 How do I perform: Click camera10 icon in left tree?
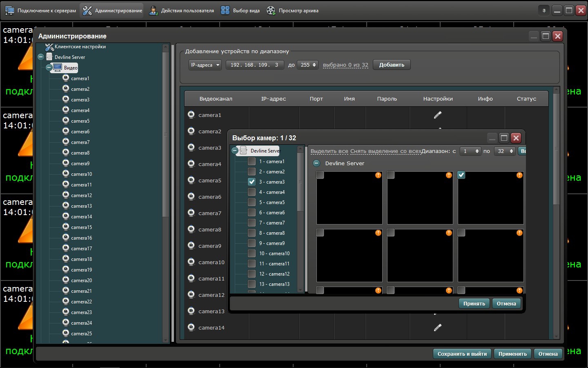66,173
